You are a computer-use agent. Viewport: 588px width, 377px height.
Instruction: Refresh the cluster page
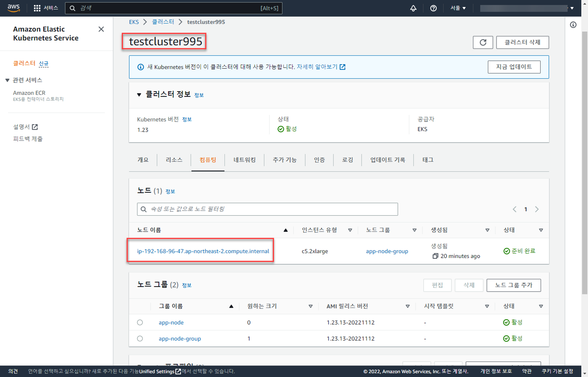pos(483,42)
